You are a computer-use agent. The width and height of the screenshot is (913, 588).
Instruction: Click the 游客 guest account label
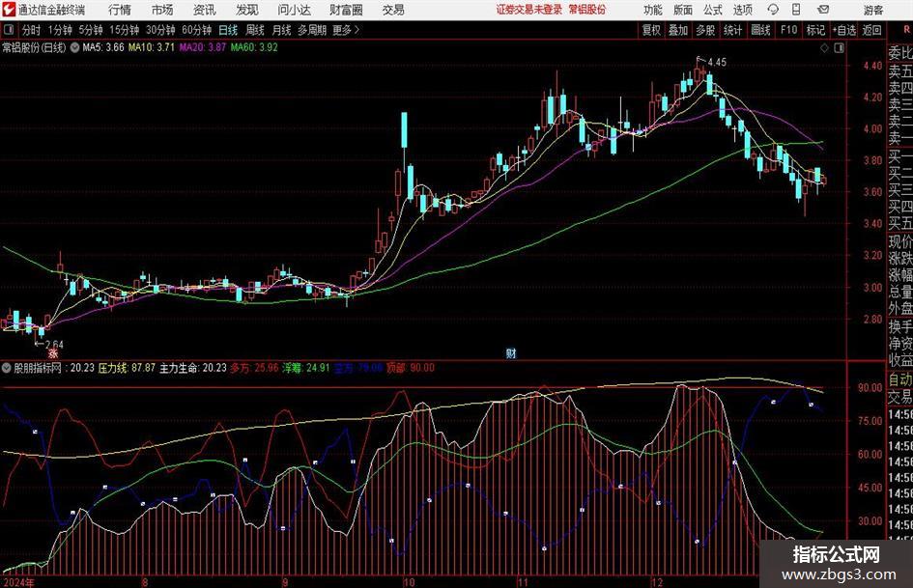point(873,10)
